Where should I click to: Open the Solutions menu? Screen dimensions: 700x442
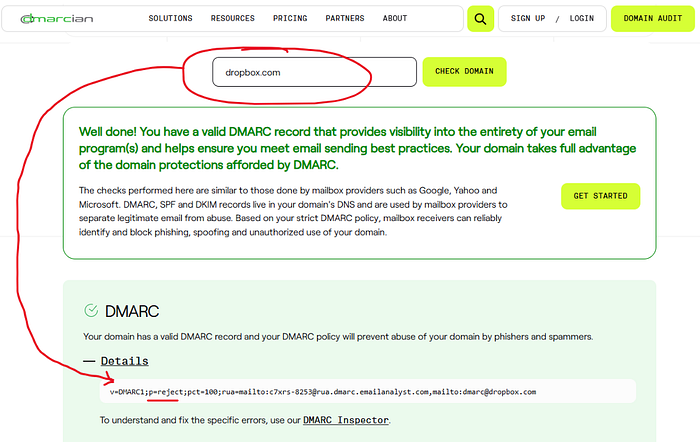(x=171, y=18)
